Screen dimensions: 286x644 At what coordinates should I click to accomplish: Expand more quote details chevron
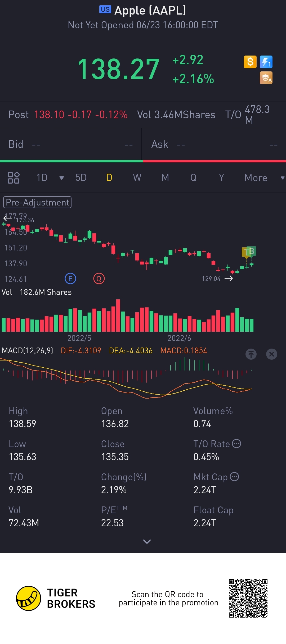pyautogui.click(x=147, y=541)
